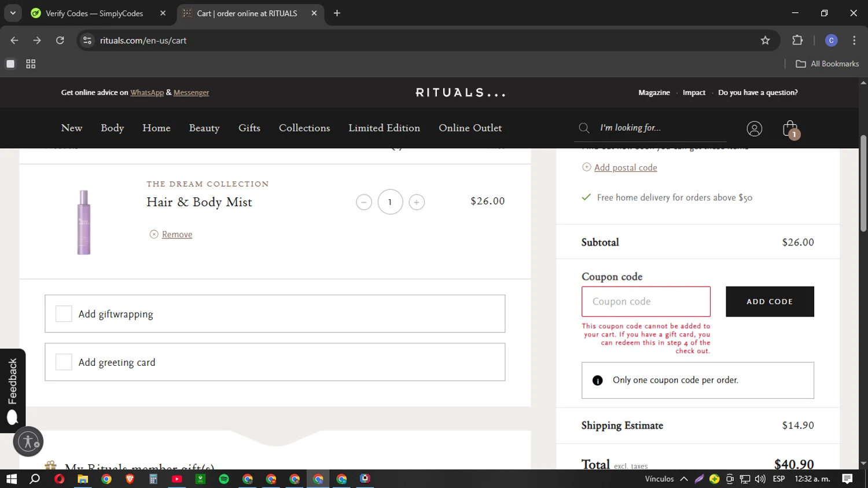This screenshot has width=868, height=488.
Task: Click Add postal code link
Action: pos(626,167)
